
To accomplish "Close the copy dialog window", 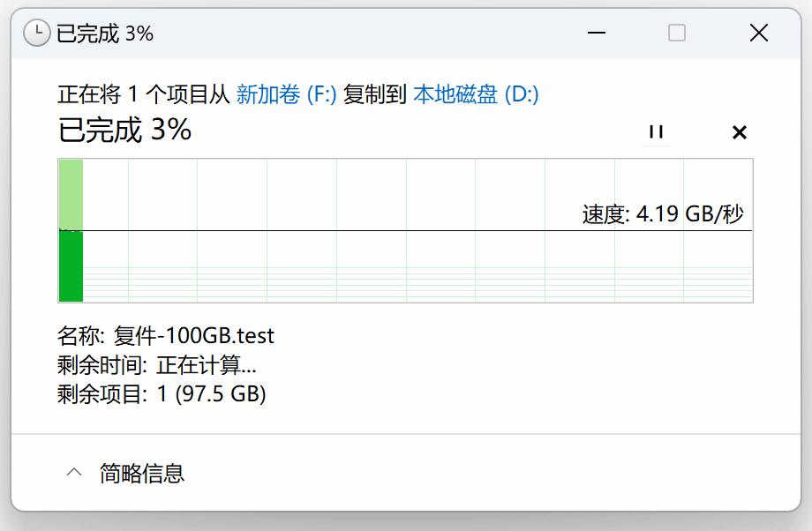I will tap(758, 34).
